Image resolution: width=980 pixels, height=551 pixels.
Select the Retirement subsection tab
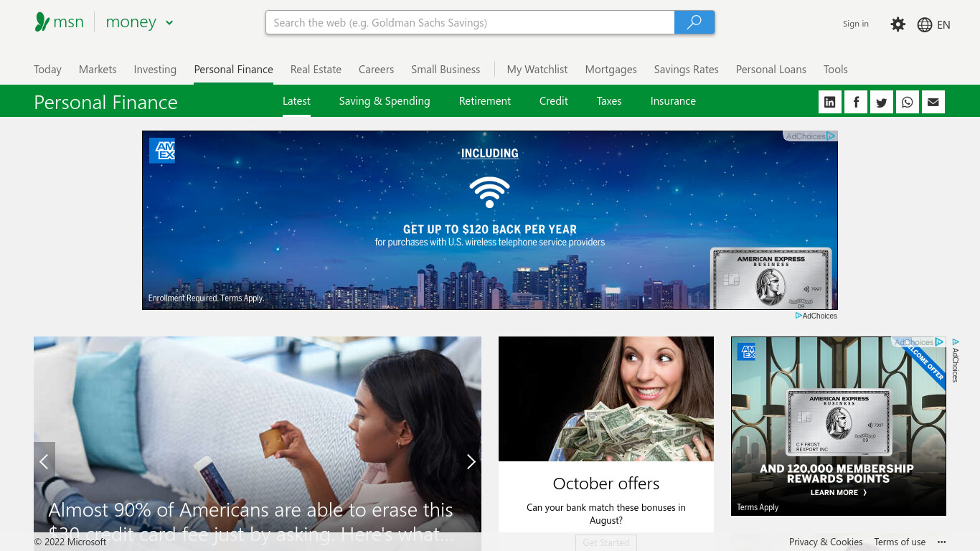tap(485, 101)
